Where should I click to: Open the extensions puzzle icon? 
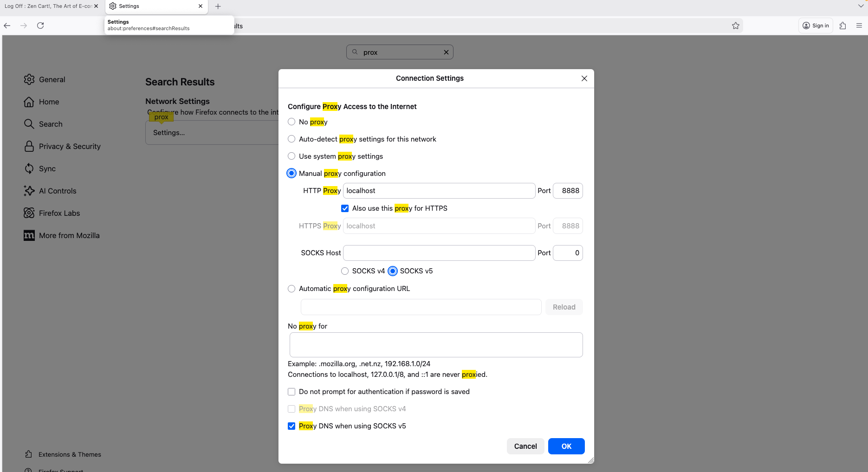[x=842, y=26]
